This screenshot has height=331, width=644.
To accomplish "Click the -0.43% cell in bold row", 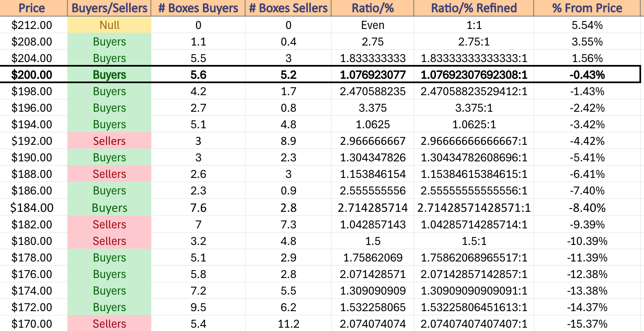I will tap(587, 74).
